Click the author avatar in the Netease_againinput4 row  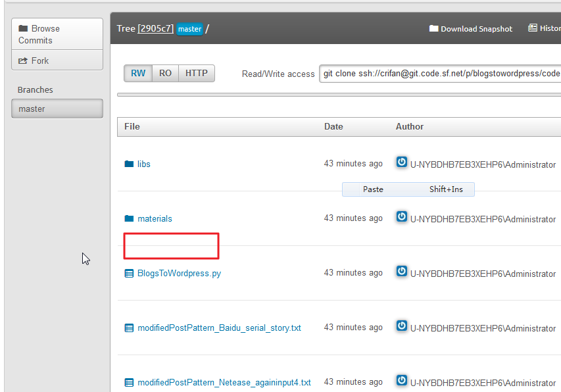[x=401, y=380]
